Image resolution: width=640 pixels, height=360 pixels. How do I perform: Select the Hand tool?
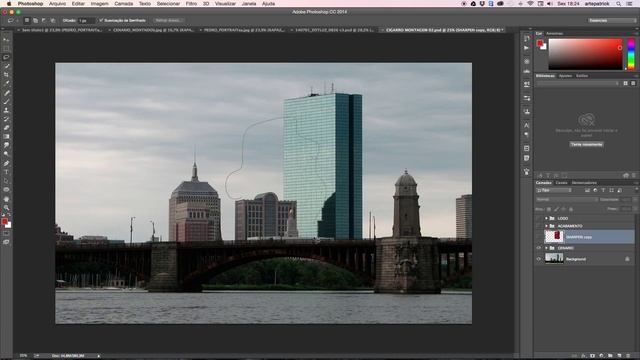tap(6, 199)
